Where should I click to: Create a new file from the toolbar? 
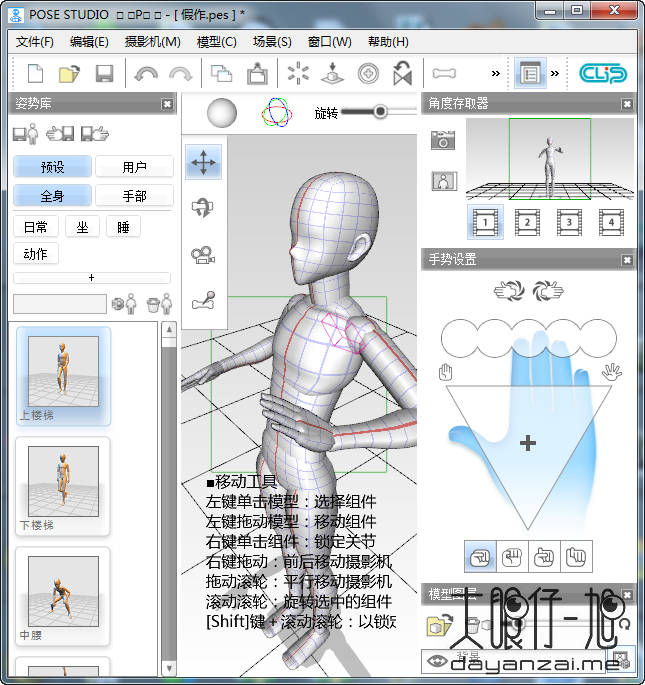click(x=35, y=73)
